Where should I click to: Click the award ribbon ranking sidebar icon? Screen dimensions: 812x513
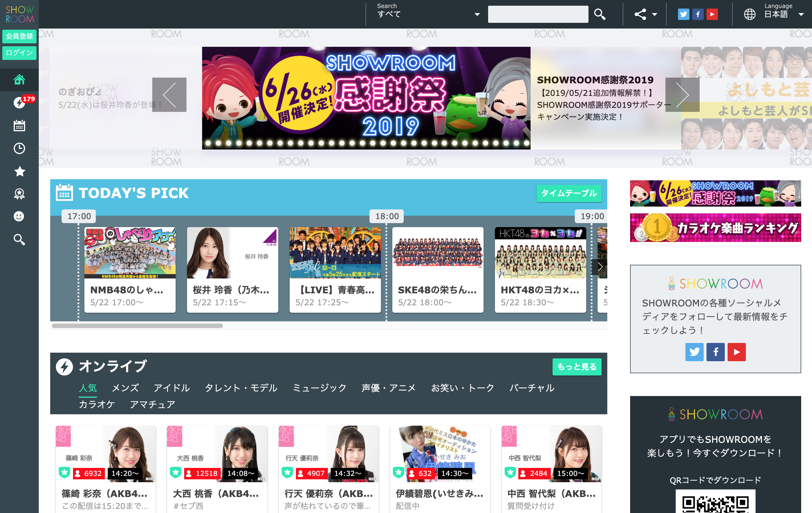[19, 194]
